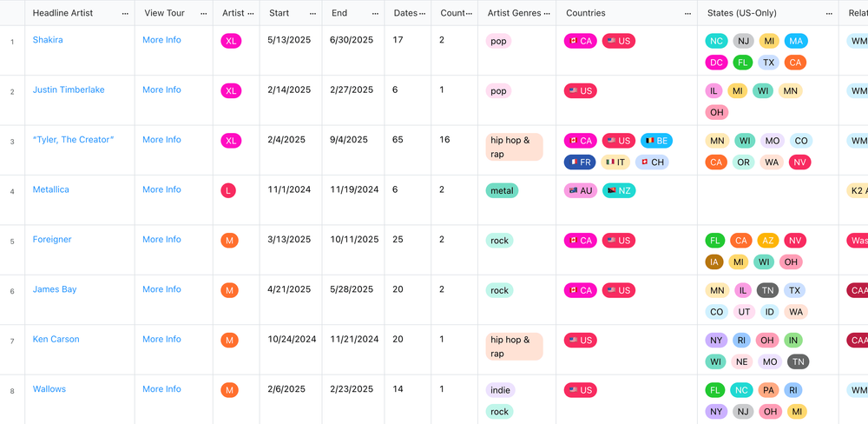868x424 pixels.
Task: Open the Shakira artist link
Action: tap(48, 40)
